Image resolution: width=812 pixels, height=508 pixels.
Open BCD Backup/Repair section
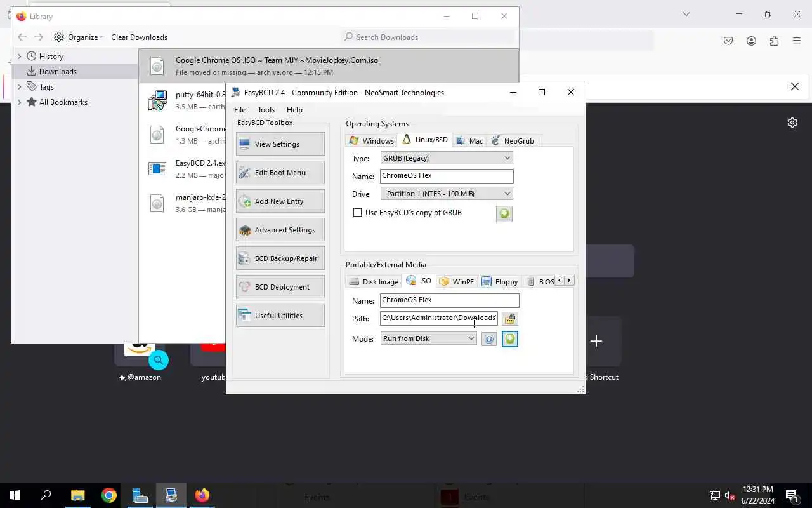pos(280,258)
